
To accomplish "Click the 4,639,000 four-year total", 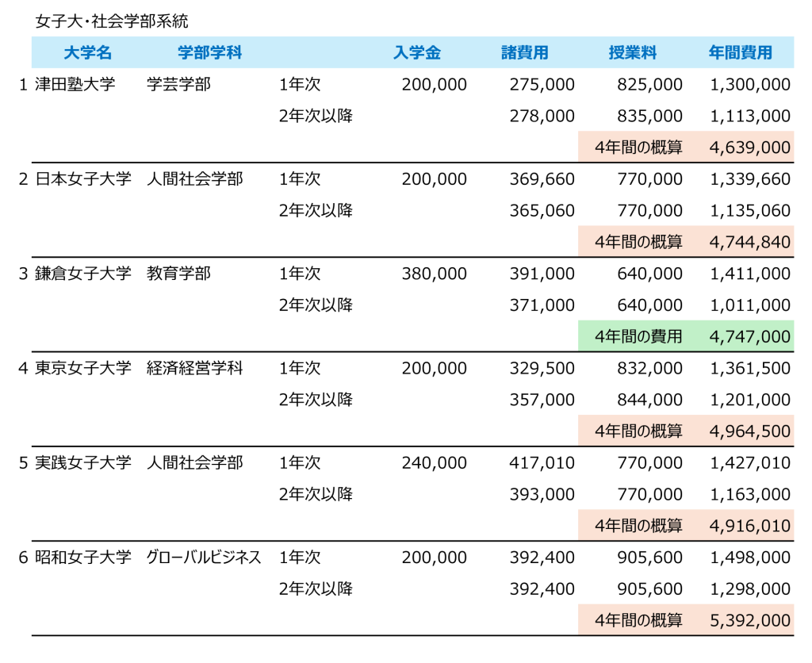I will (750, 148).
